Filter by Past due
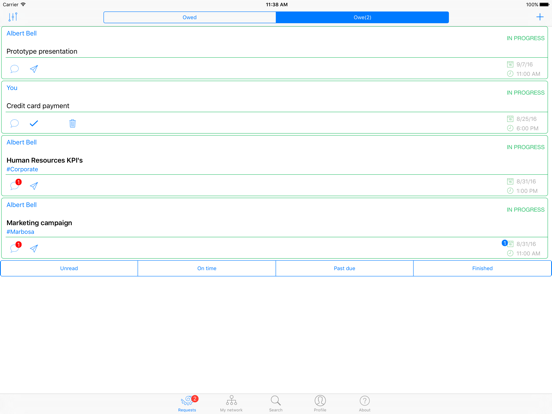The height and width of the screenshot is (414, 552). tap(344, 268)
